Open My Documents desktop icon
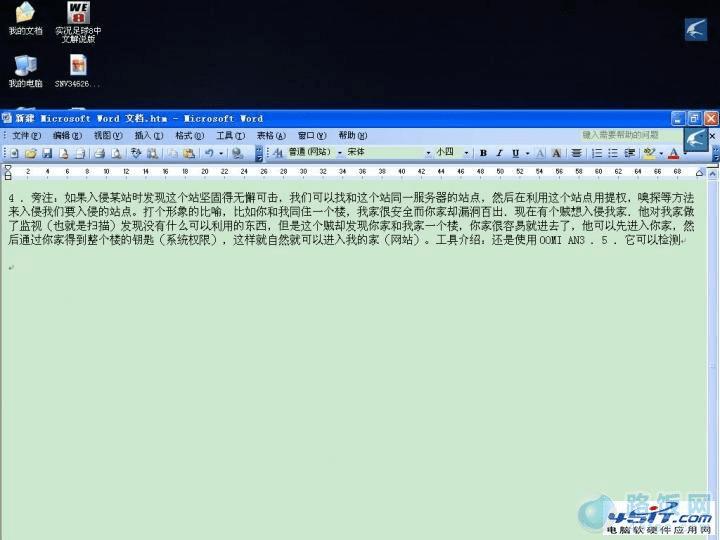The image size is (720, 540). tap(25, 19)
